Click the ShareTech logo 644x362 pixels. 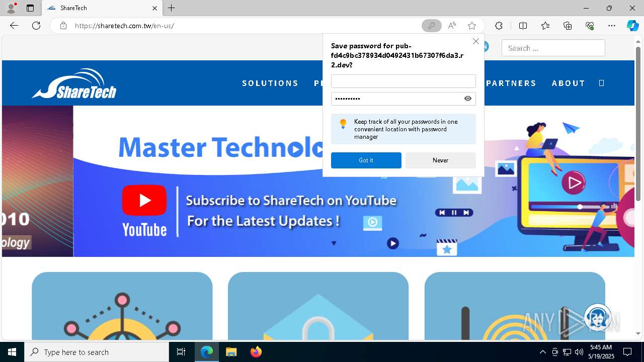(x=74, y=83)
